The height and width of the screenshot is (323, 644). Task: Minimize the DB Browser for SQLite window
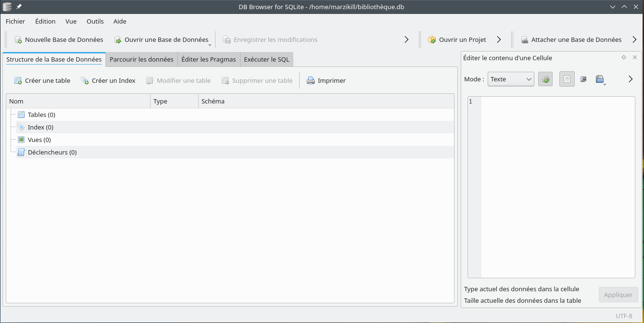613,7
